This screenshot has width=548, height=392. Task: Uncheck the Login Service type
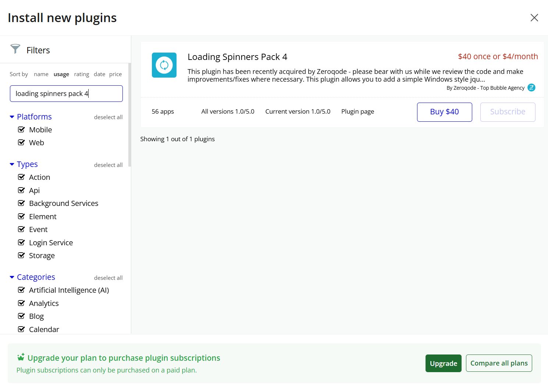[x=21, y=242]
